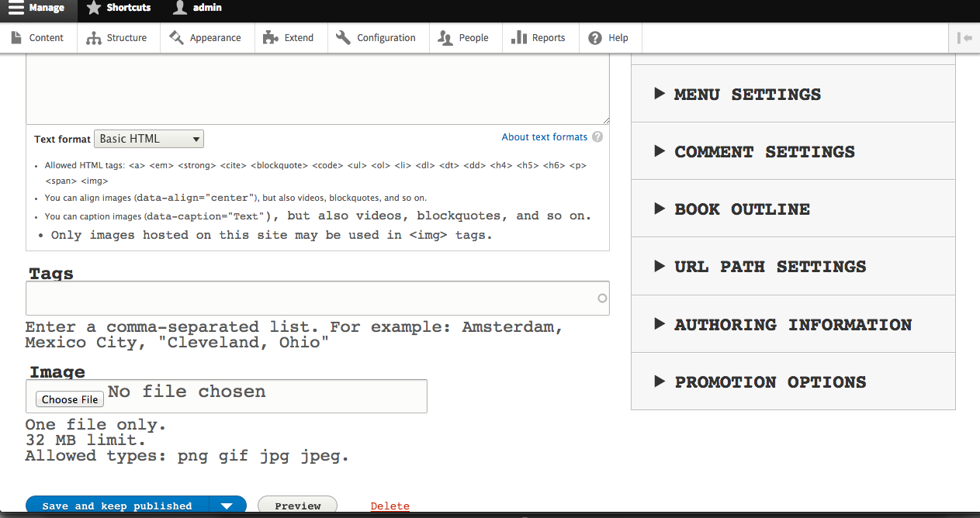The width and height of the screenshot is (980, 518).
Task: Click the Choose File button
Action: [x=70, y=399]
